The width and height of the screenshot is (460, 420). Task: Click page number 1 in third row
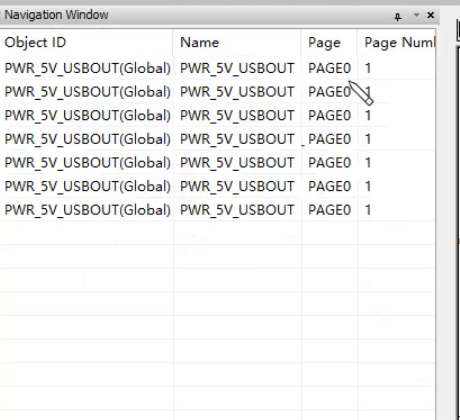[x=368, y=115]
